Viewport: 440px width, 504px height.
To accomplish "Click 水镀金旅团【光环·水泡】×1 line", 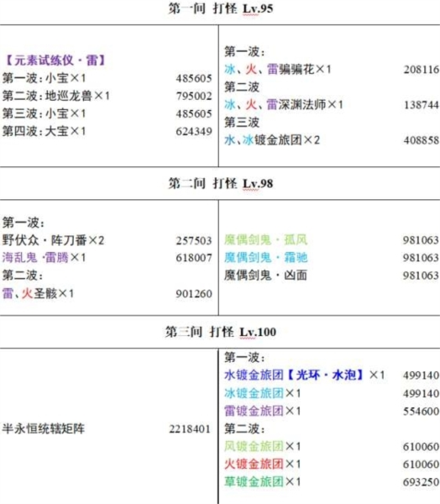I will (304, 375).
